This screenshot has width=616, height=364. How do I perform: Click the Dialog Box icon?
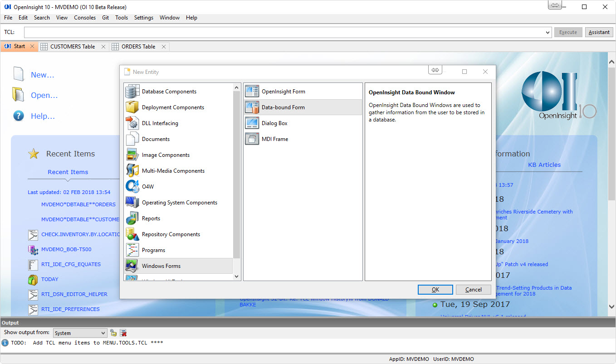coord(252,123)
